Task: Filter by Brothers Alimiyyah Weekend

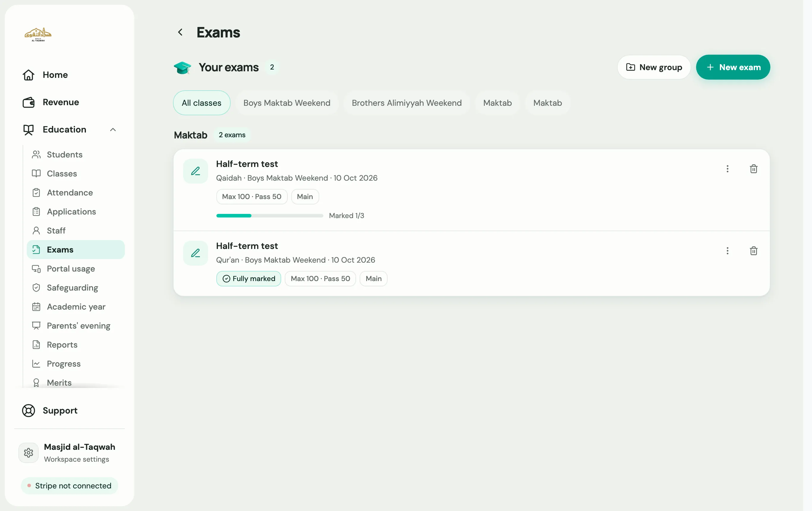Action: (407, 103)
